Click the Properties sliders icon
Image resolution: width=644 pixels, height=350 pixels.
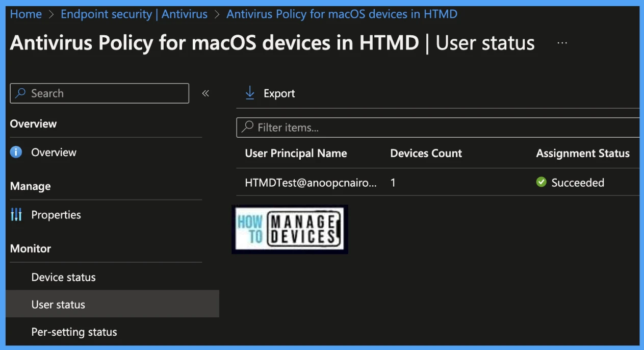tap(16, 215)
